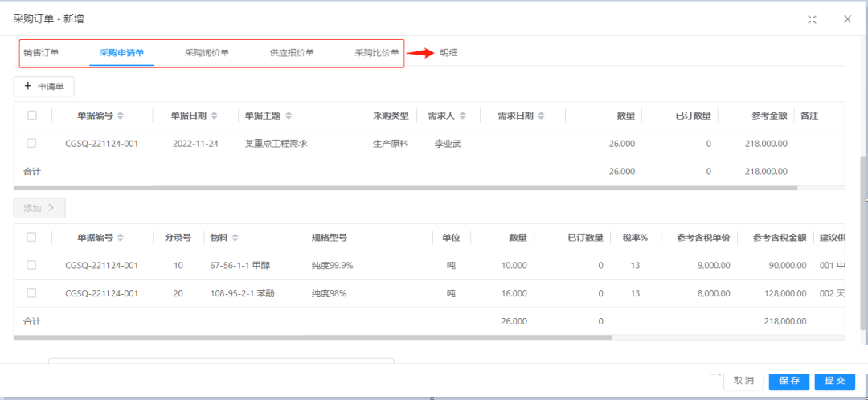Click the + 申请单 button
Viewport: 868px width, 400px height.
coord(44,85)
